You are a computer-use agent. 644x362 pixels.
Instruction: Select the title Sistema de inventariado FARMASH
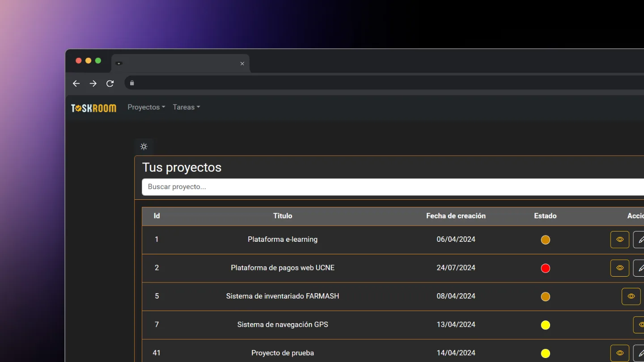pos(283,296)
